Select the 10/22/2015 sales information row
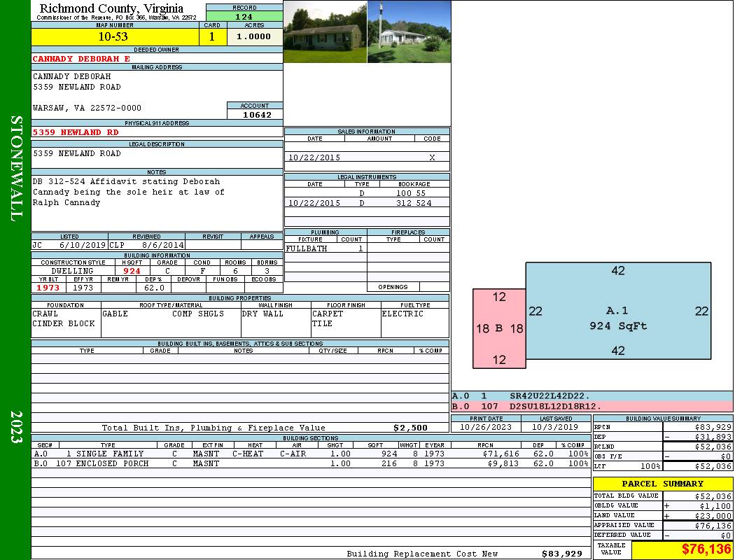The image size is (735, 560). [367, 157]
